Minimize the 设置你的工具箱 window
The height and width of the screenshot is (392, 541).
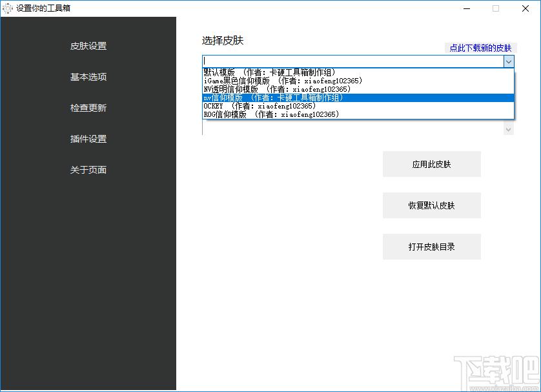pos(467,8)
